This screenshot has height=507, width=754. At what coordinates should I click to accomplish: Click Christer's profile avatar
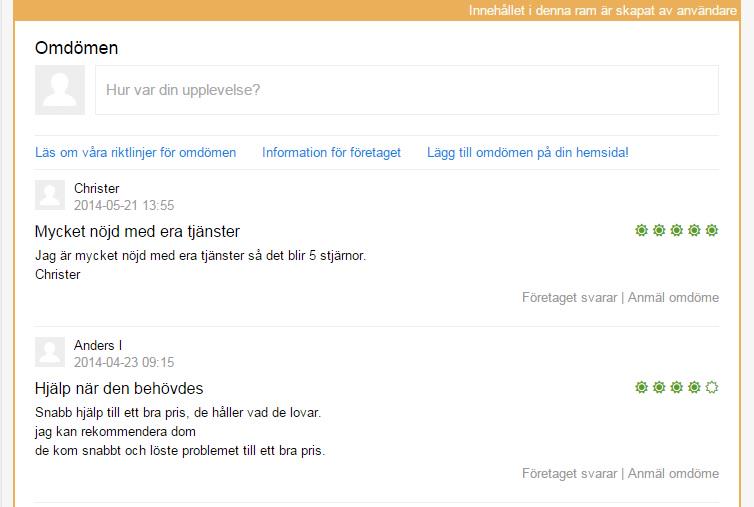pyautogui.click(x=50, y=195)
